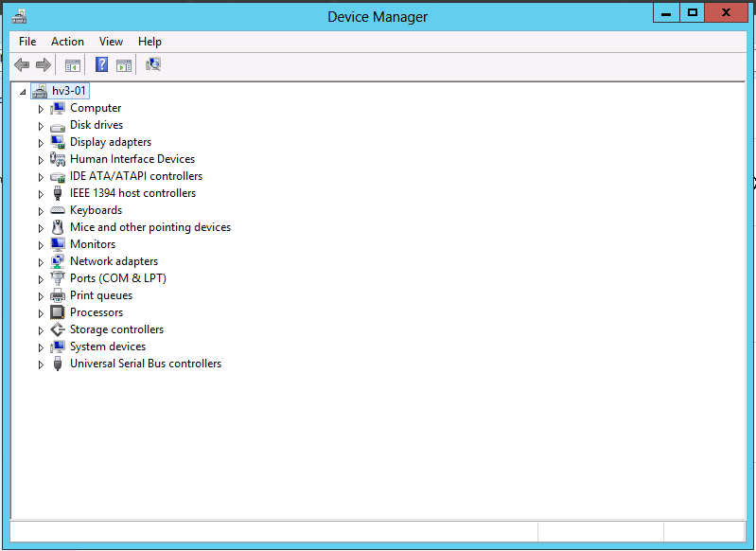
Task: Click the Computer category icon
Action: pos(58,108)
